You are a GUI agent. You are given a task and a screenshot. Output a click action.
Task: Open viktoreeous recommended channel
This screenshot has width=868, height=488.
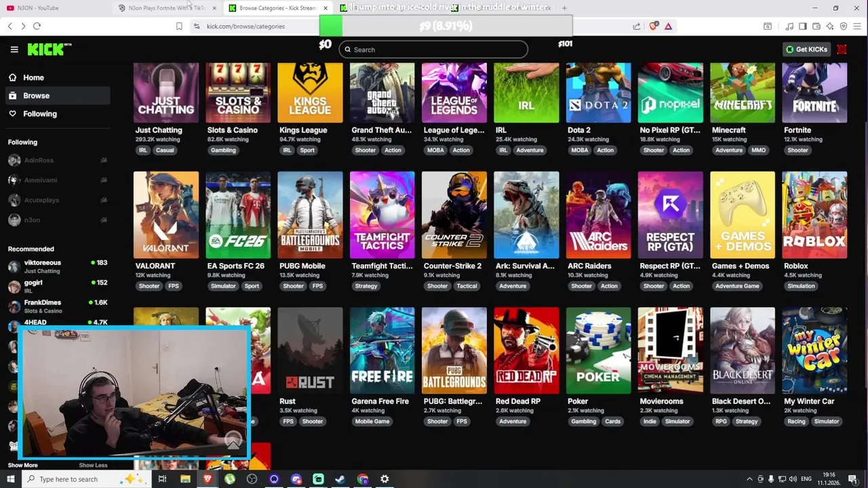click(58, 266)
